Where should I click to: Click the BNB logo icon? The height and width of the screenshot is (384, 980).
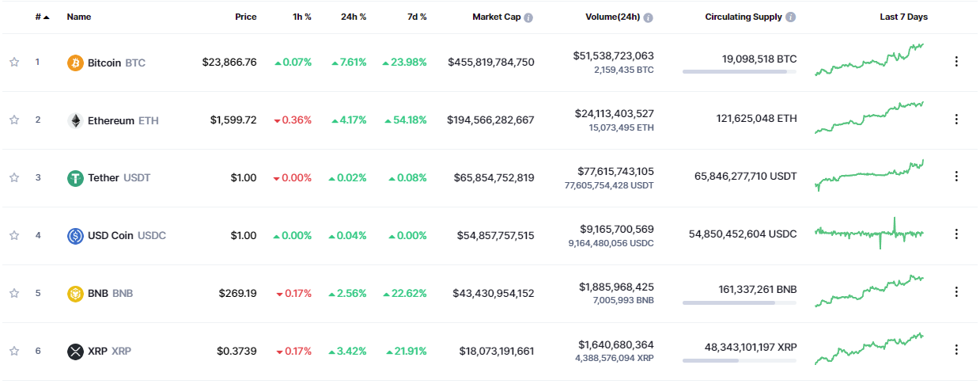[75, 293]
